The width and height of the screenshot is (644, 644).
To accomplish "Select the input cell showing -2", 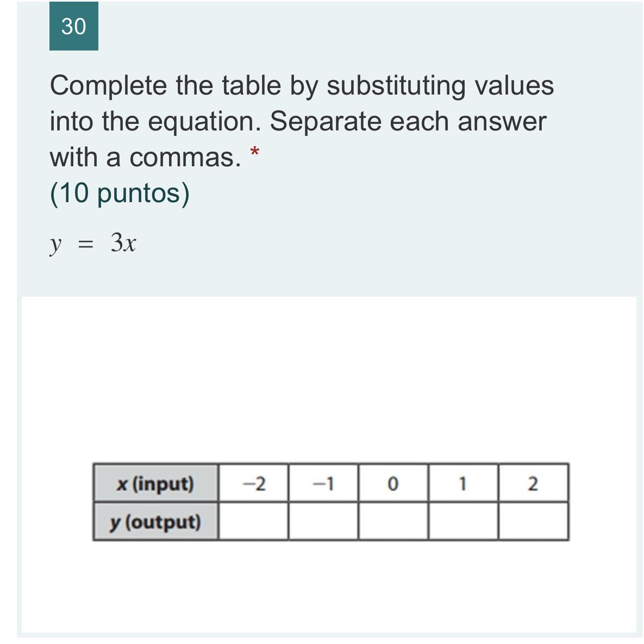I will tap(253, 483).
